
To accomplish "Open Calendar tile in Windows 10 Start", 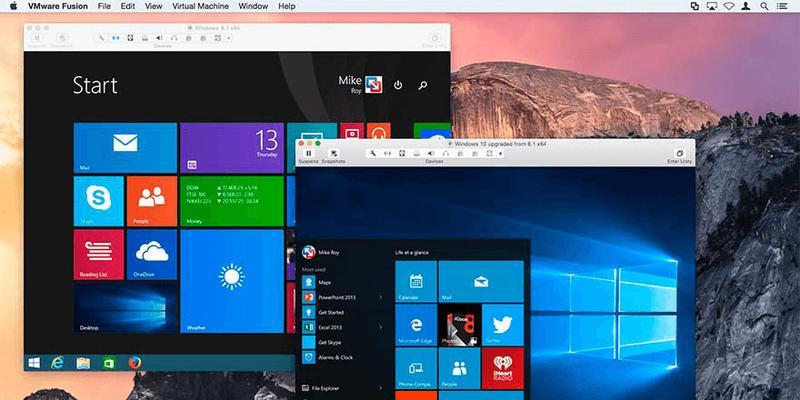I will click(x=416, y=281).
